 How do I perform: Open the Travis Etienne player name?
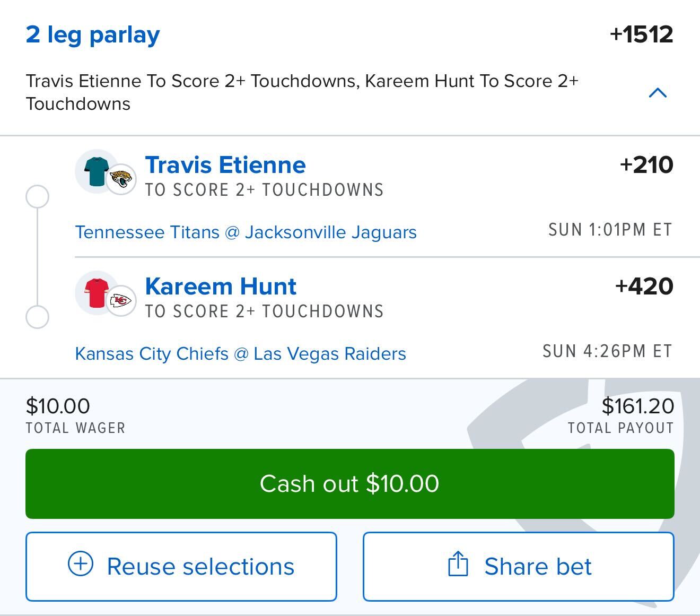point(225,165)
